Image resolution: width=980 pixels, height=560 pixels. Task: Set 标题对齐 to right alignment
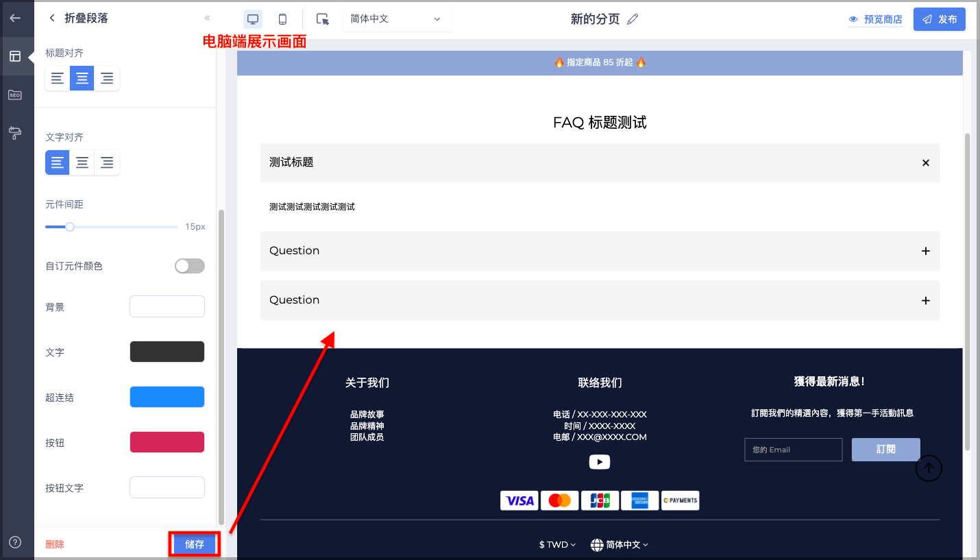pyautogui.click(x=107, y=78)
